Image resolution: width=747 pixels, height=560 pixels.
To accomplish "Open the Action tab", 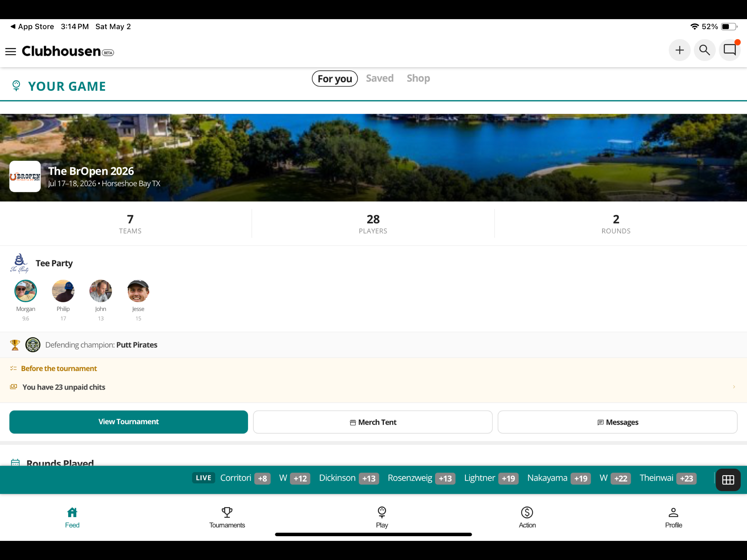I will 527,517.
